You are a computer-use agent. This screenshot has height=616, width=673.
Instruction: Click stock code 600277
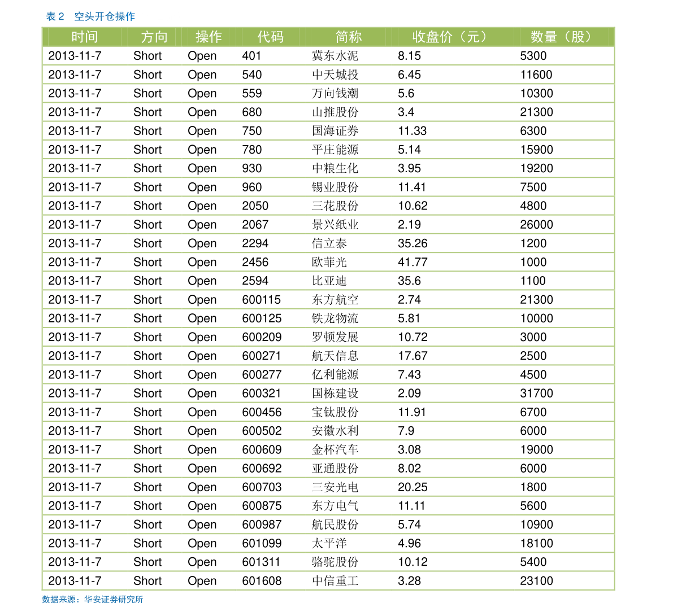(262, 374)
